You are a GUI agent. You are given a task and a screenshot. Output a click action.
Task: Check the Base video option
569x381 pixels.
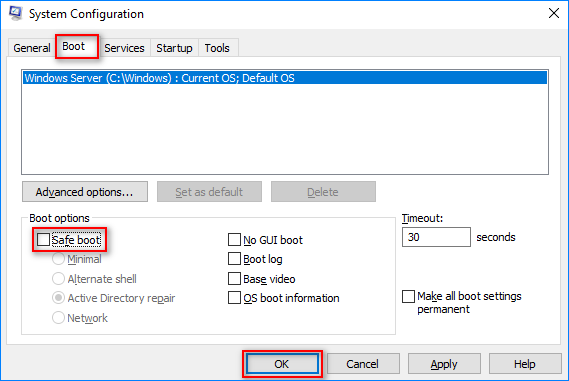pyautogui.click(x=234, y=279)
